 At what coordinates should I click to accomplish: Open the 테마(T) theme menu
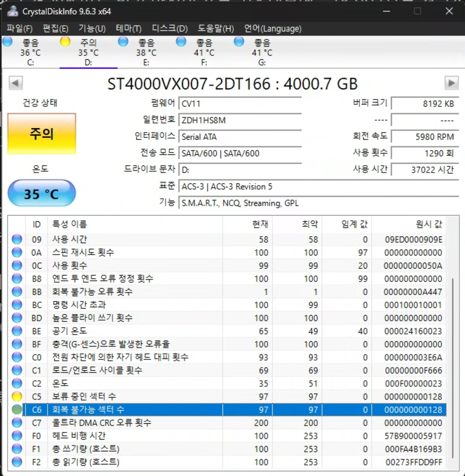pyautogui.click(x=128, y=28)
